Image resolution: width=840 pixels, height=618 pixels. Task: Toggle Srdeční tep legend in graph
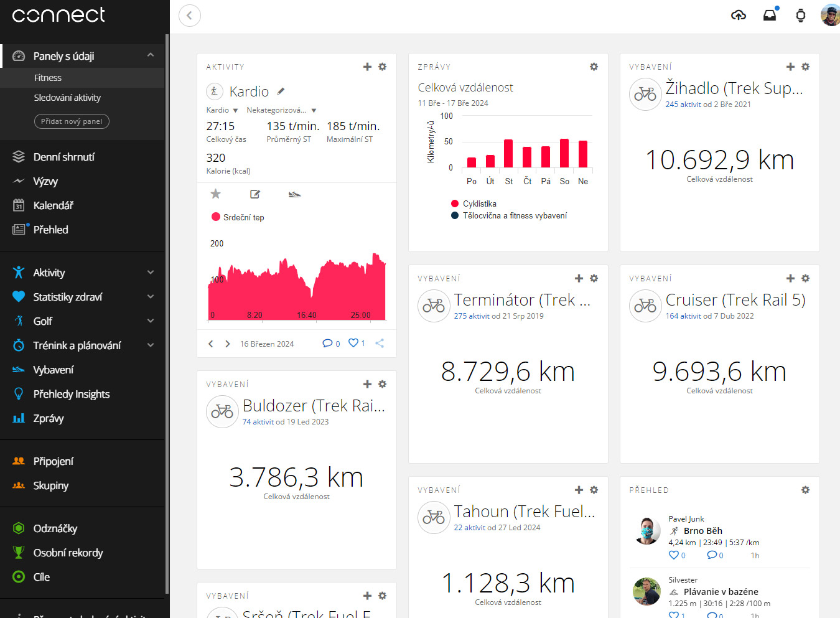[238, 217]
